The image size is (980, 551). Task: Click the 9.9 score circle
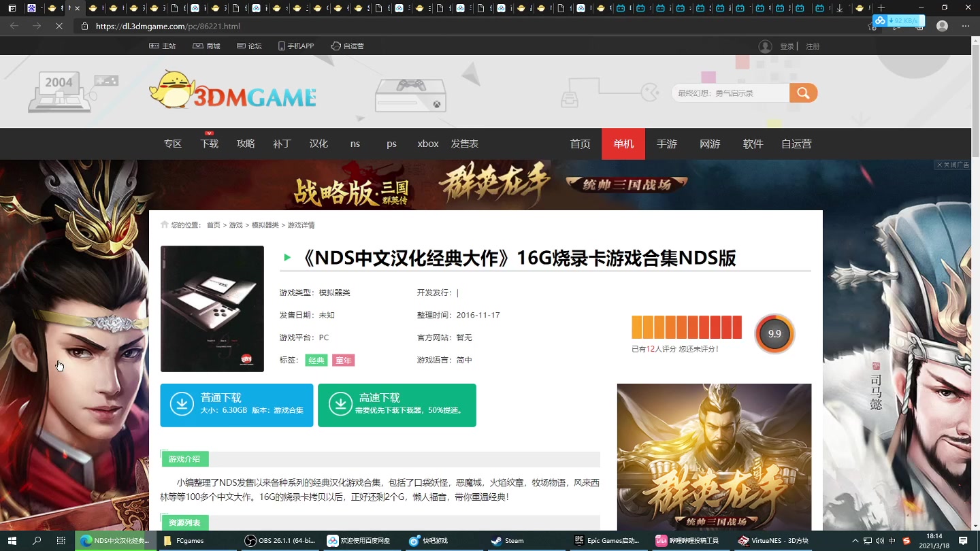pos(774,334)
